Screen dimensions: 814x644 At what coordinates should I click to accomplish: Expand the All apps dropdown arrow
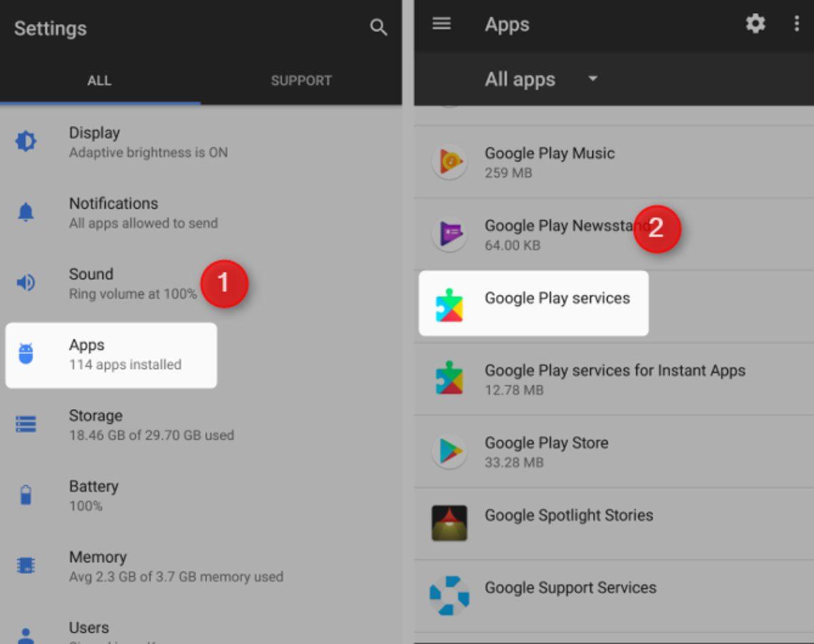(x=593, y=79)
